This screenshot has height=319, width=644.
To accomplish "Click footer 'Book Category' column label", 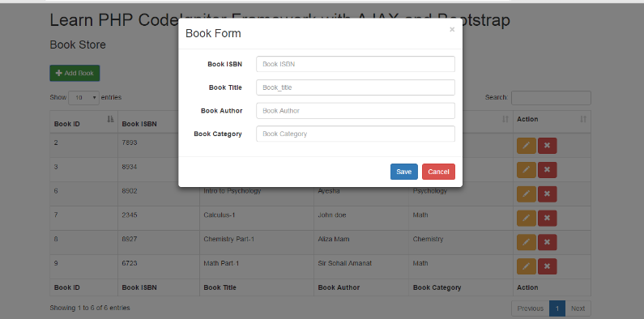I will (x=437, y=287).
